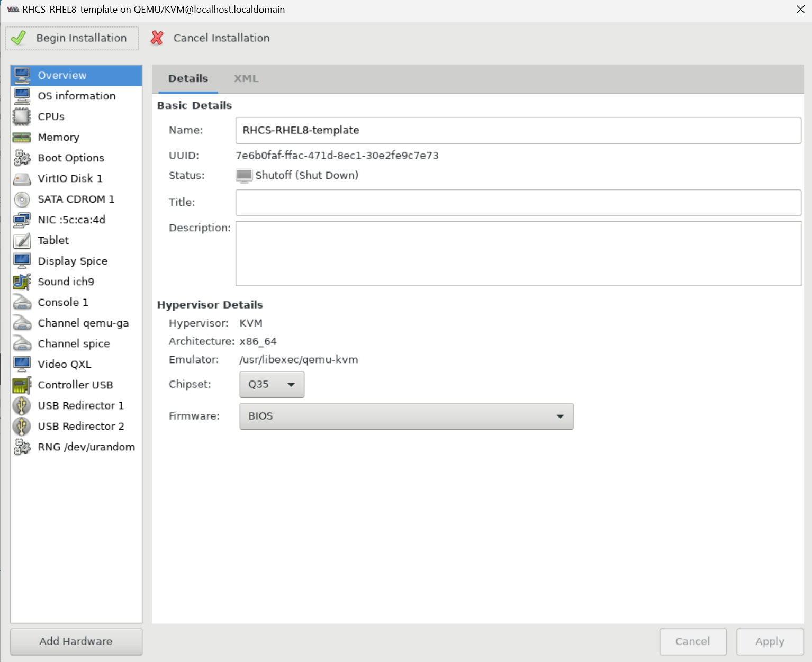Select the Console 1 row label
The height and width of the screenshot is (662, 812).
63,302
